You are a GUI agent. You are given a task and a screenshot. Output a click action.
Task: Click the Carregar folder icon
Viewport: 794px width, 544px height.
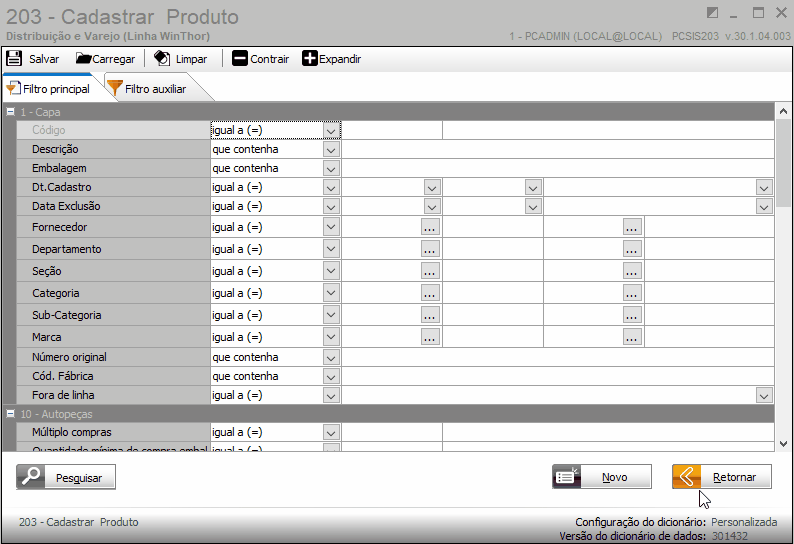click(x=83, y=58)
